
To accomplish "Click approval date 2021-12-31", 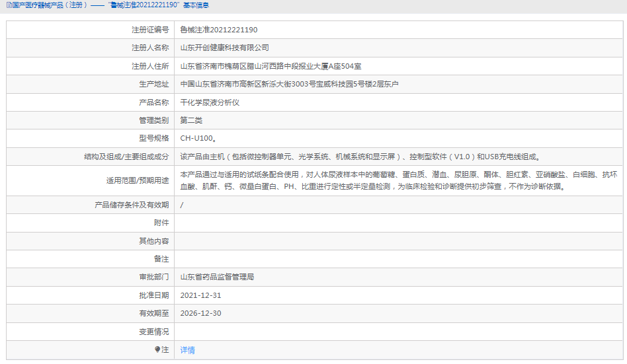I will coord(201,295).
